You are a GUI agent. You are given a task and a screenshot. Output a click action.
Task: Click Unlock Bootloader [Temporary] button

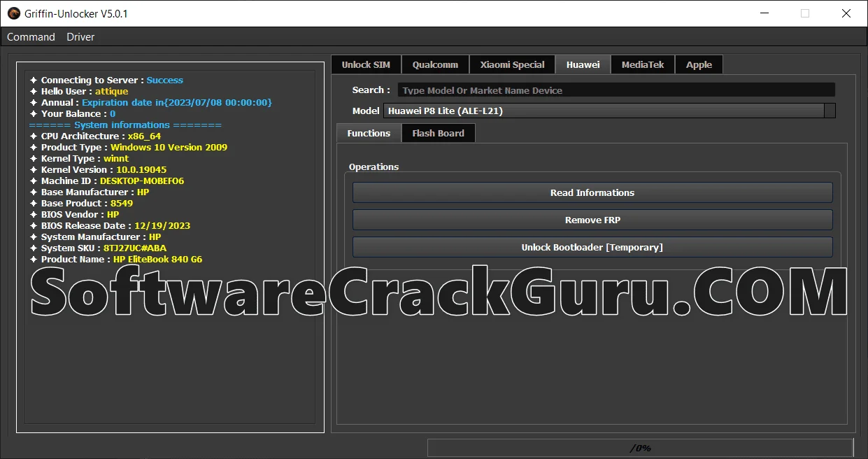click(592, 247)
